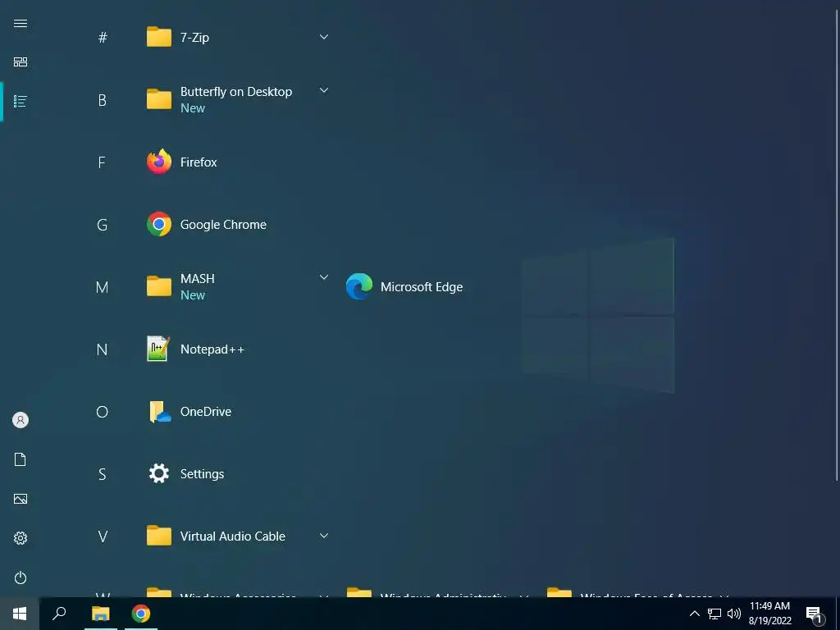Switch to pinned tiles view icon
This screenshot has height=630, width=840.
coord(21,62)
